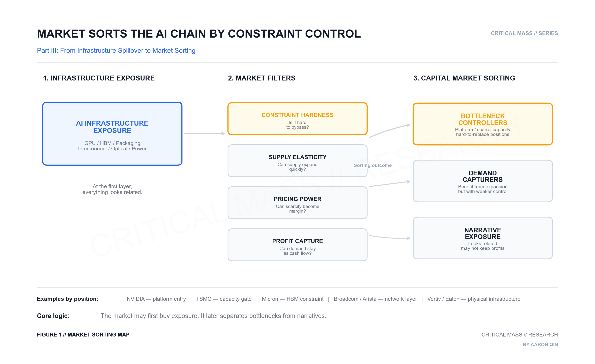595x364 pixels.
Task: Click the "TSMC — capacity gate" example
Action: point(224,299)
